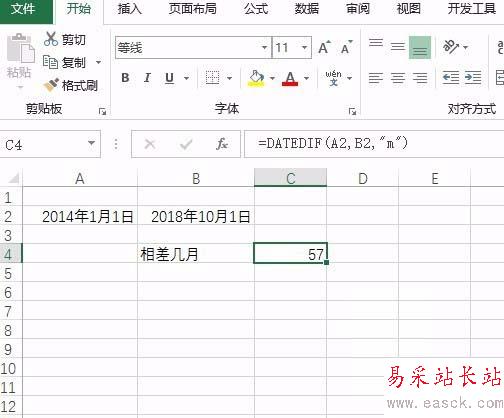Toggle italic formatting

click(147, 78)
